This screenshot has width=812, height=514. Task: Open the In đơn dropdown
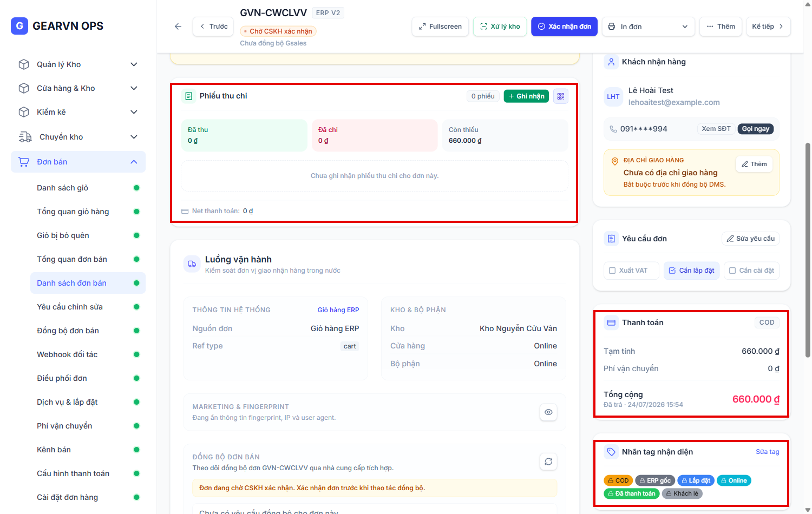[x=649, y=27]
